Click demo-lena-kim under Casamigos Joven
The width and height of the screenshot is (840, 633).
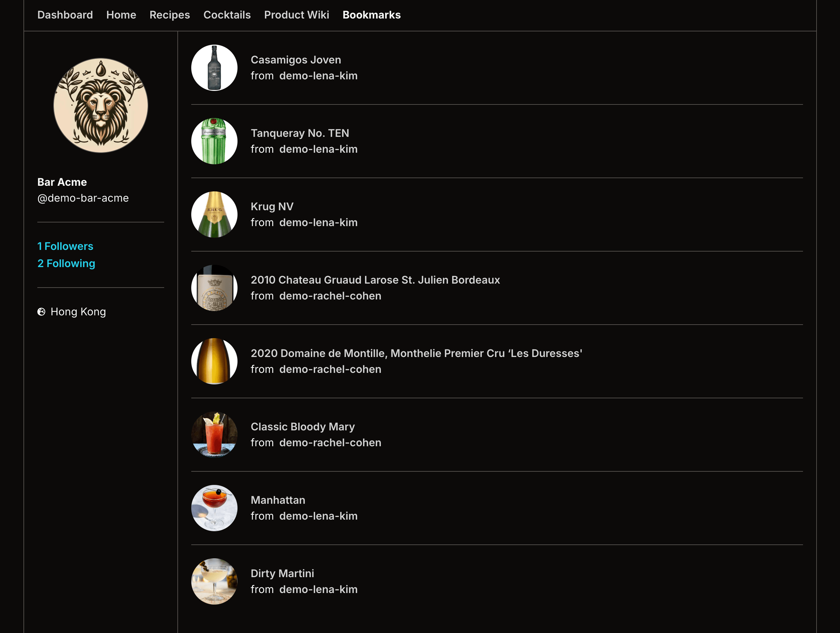pyautogui.click(x=318, y=76)
